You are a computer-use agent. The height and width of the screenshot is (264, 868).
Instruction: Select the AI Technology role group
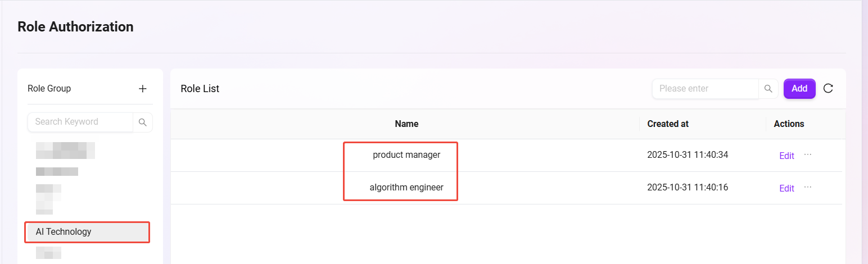tap(64, 231)
